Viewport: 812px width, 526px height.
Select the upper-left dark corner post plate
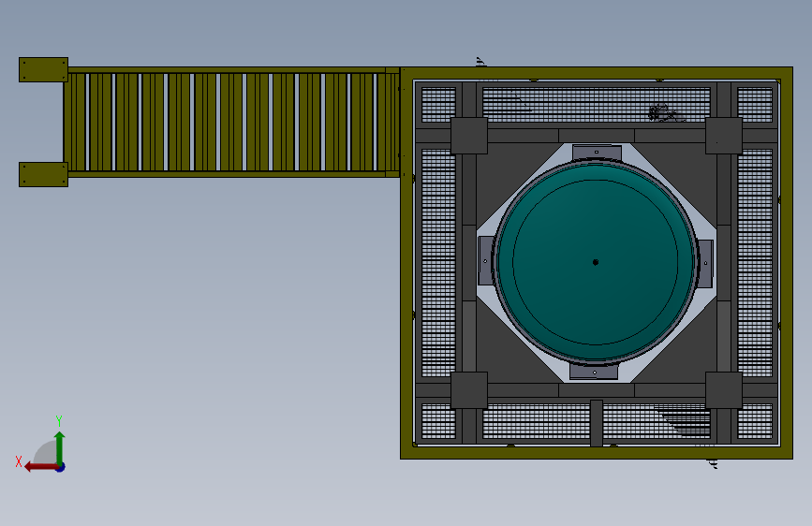point(469,136)
